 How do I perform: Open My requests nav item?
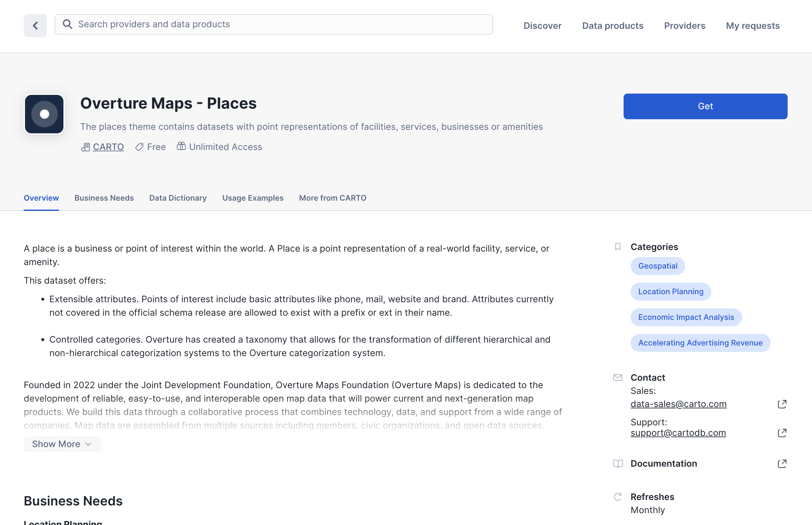pyautogui.click(x=753, y=26)
